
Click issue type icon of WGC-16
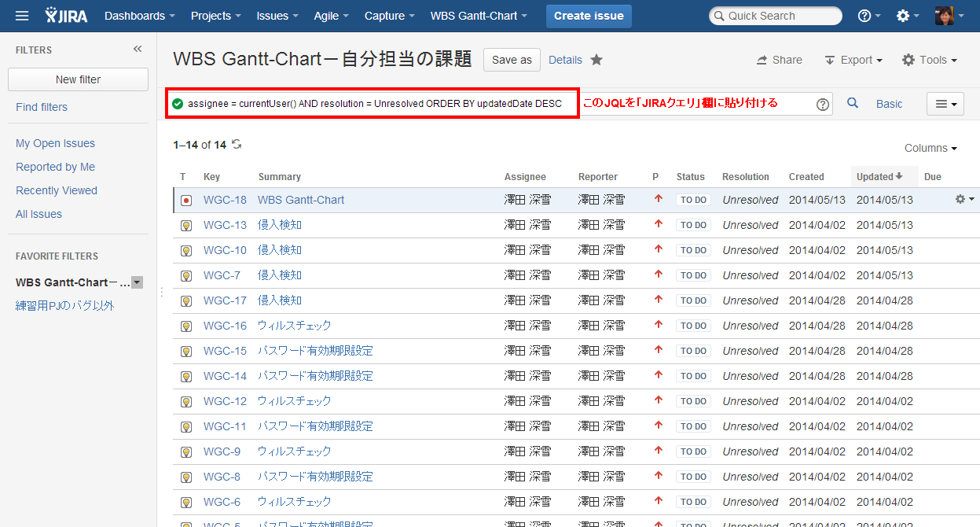click(186, 326)
